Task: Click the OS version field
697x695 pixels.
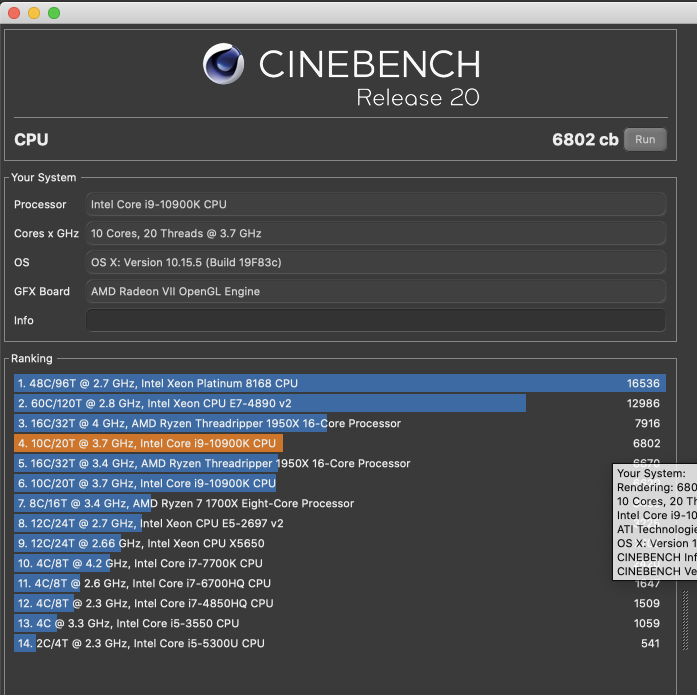Action: [x=376, y=262]
